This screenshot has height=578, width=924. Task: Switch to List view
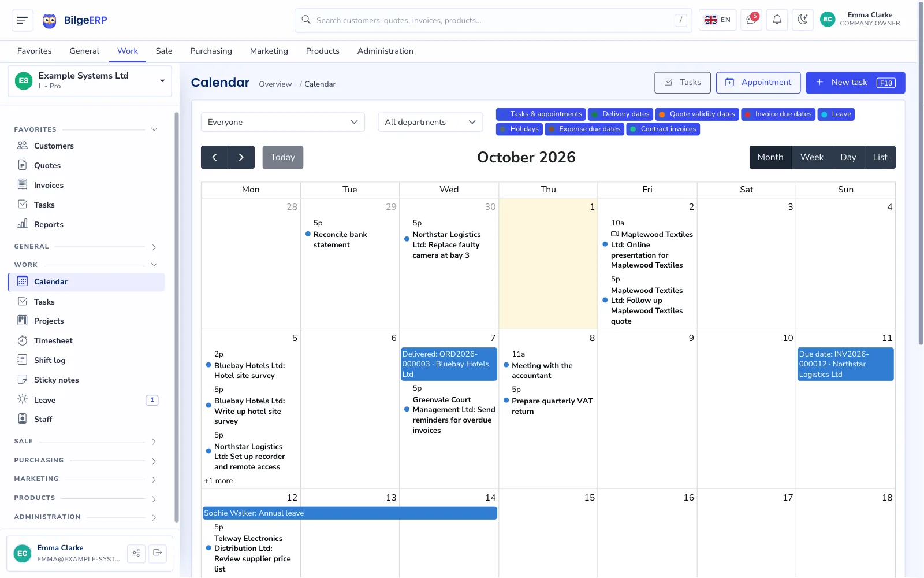pos(880,157)
